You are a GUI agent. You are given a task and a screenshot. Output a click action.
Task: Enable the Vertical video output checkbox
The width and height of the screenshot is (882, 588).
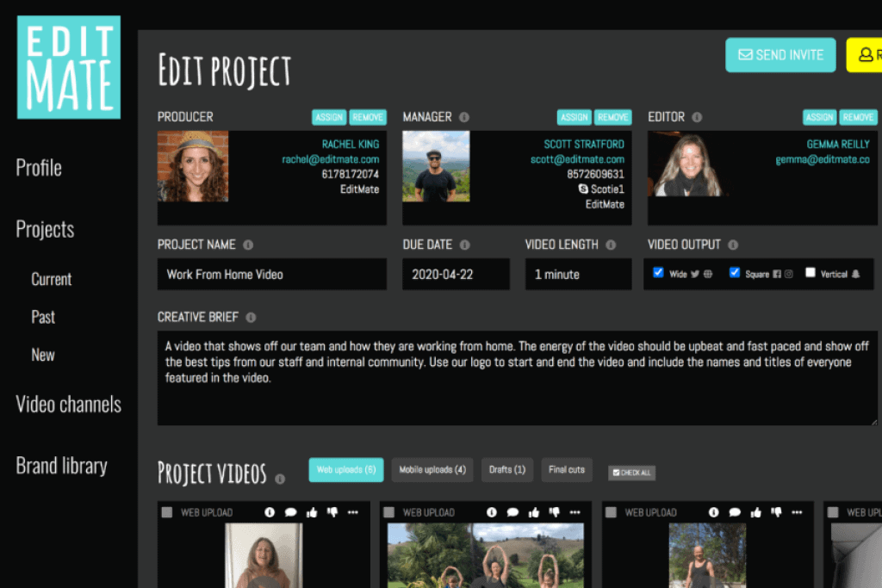click(811, 273)
